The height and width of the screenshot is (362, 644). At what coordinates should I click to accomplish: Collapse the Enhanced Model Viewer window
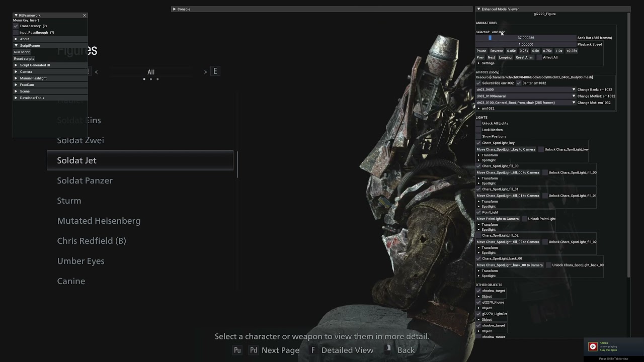[x=478, y=9]
